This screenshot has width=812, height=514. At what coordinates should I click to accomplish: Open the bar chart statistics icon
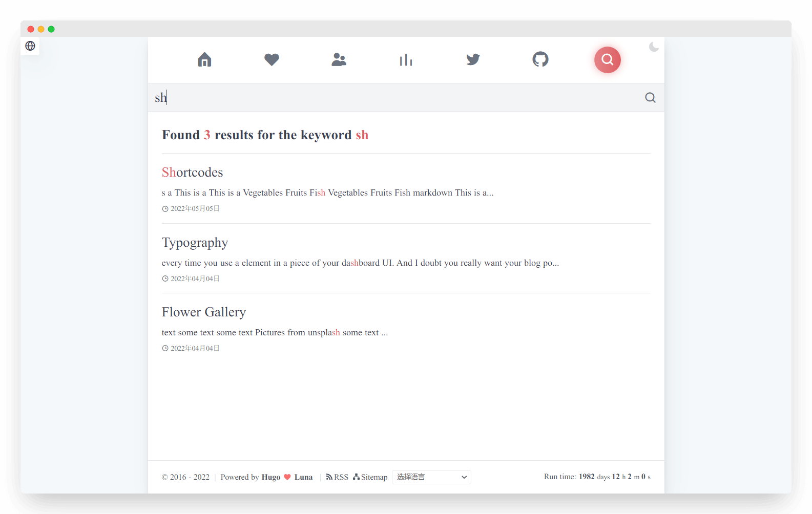[406, 60]
